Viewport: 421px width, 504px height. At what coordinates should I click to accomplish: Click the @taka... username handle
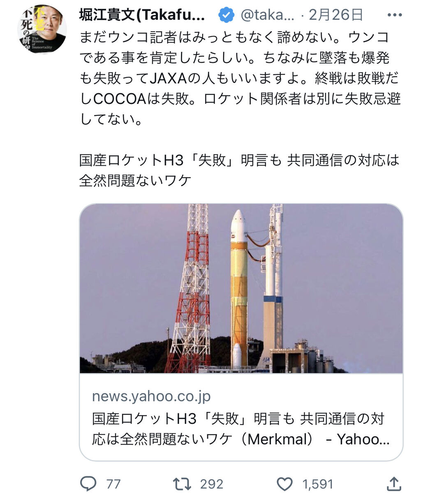click(x=267, y=15)
